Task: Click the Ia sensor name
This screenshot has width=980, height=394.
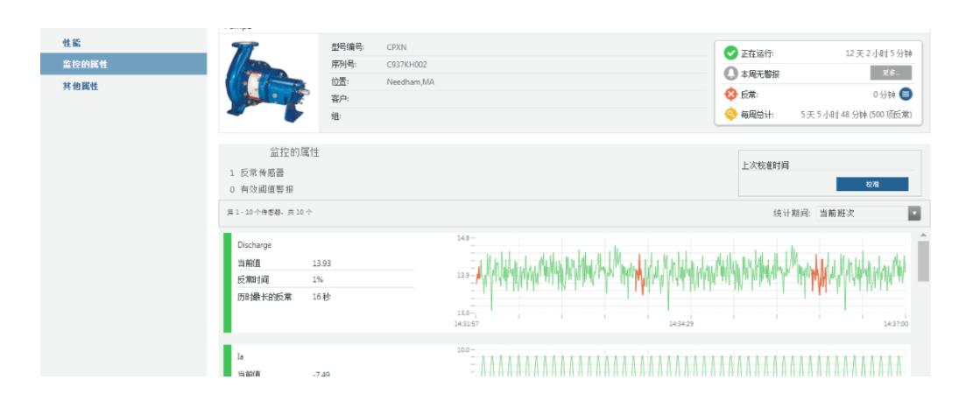Action: pos(241,356)
